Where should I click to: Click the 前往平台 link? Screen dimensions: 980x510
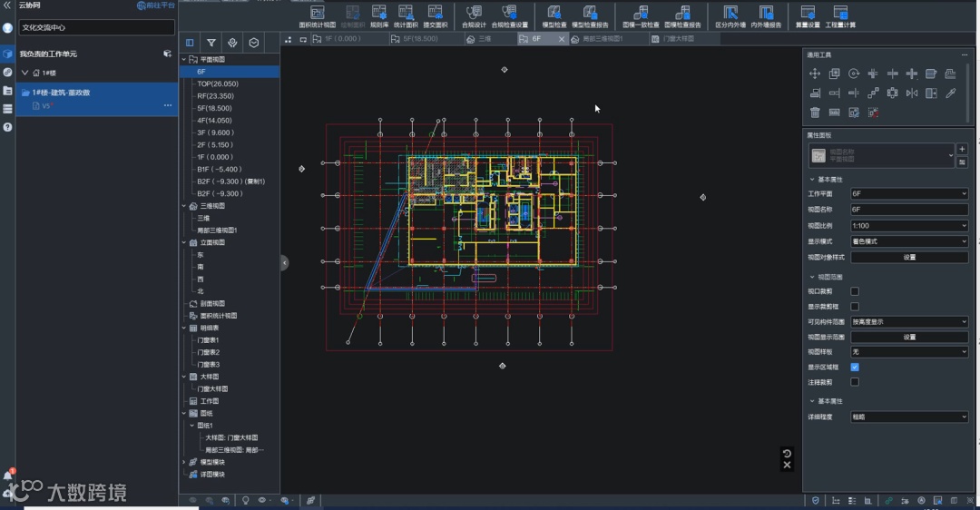point(154,5)
